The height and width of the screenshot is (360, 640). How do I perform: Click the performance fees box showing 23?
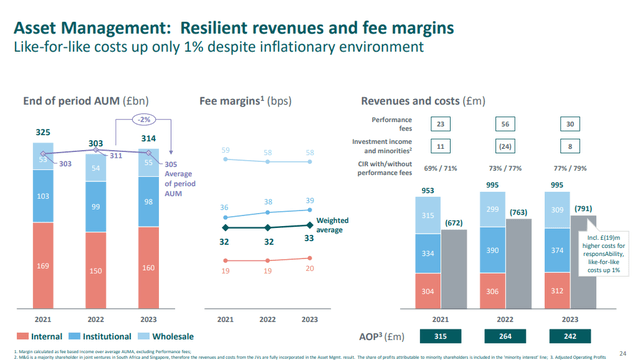click(440, 124)
